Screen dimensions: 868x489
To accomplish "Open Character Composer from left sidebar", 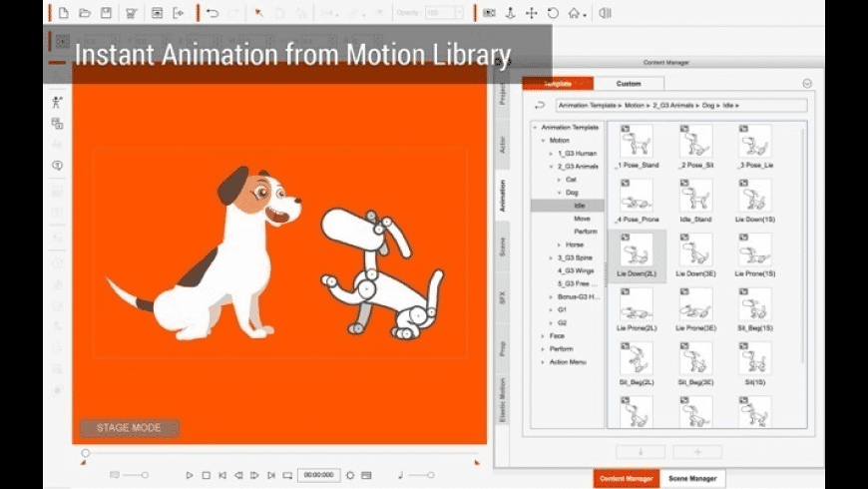I will pos(57,102).
